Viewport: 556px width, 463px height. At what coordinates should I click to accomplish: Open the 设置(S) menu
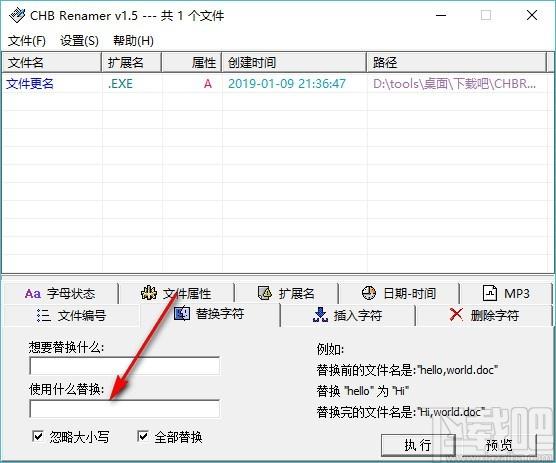click(x=79, y=41)
